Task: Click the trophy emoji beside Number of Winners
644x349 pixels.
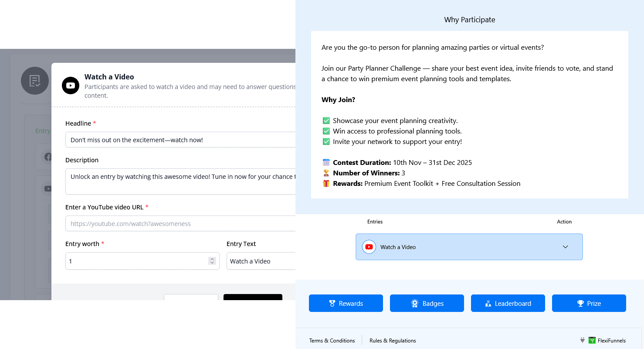Action: 326,173
